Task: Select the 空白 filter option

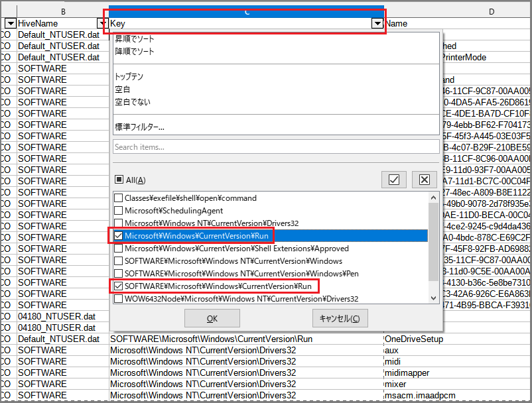Action: tap(123, 89)
